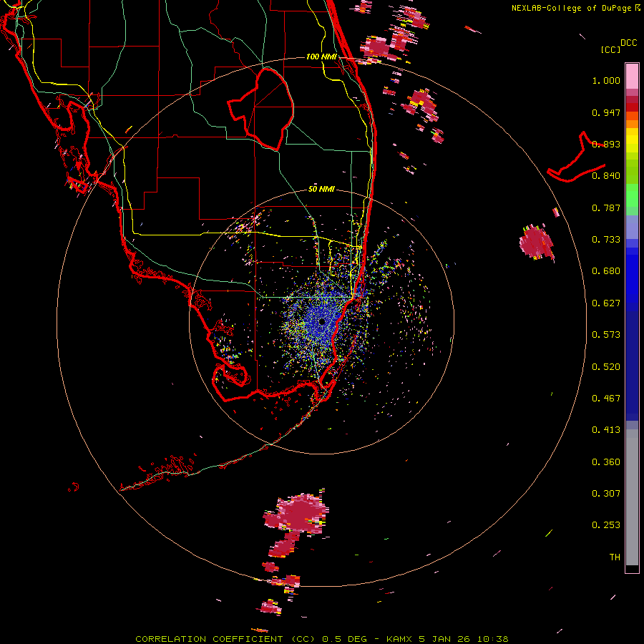The height and width of the screenshot is (644, 644).
Task: Click the 100 NMI range ring label
Action: (x=321, y=57)
